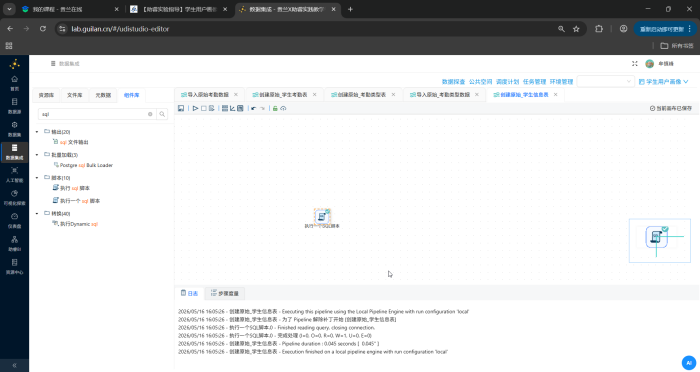Switch to the 日志 log tab
Screen dimensions: 700x372
point(189,293)
